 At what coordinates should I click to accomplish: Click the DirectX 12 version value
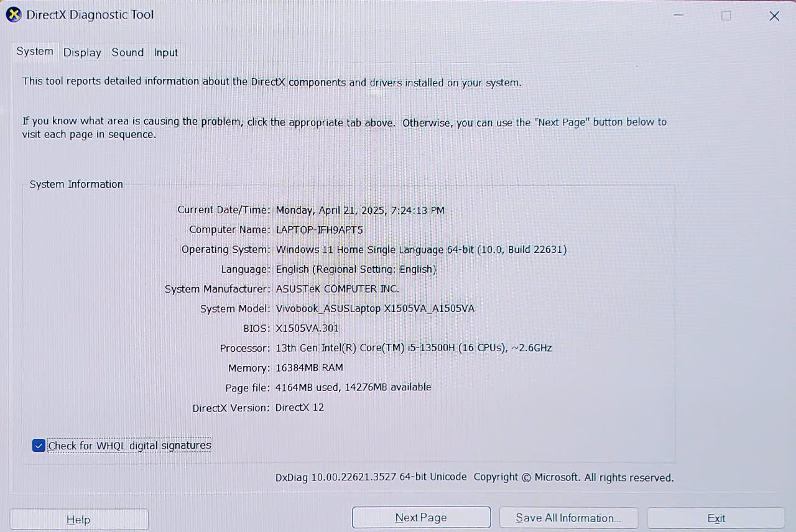300,408
